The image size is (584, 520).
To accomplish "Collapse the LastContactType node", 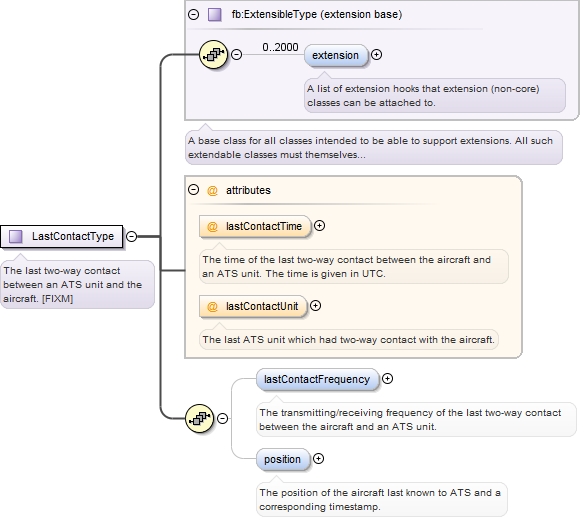I will [x=131, y=236].
